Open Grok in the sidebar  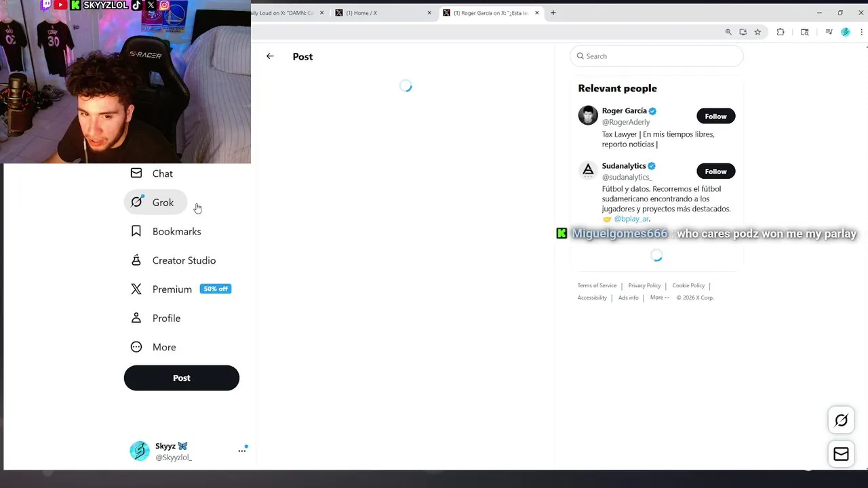coord(155,203)
